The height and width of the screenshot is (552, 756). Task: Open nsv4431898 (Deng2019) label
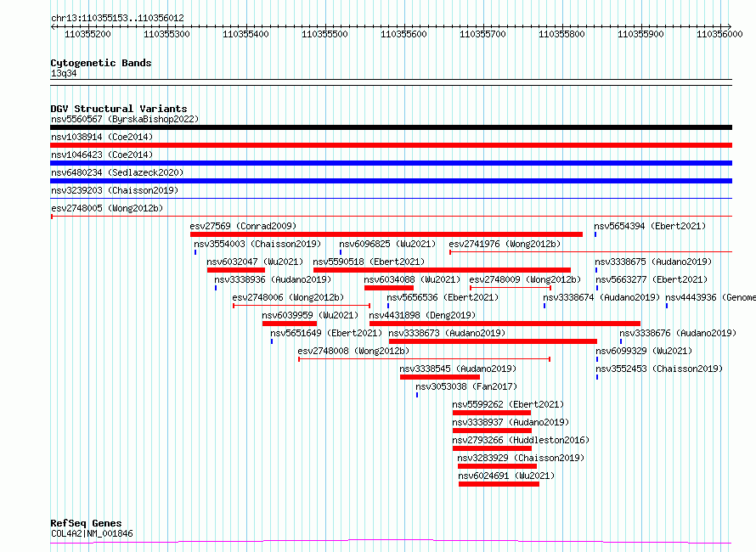point(422,315)
